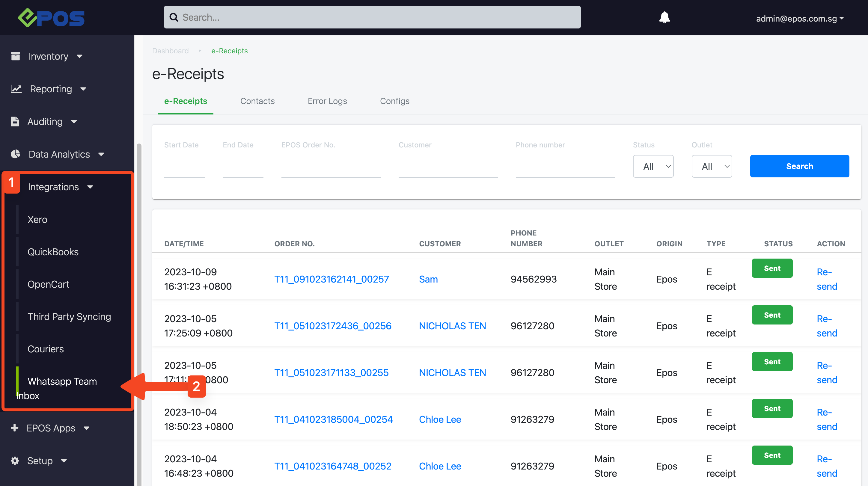868x486 pixels.
Task: Open the Outlet filter dropdown
Action: coord(711,166)
